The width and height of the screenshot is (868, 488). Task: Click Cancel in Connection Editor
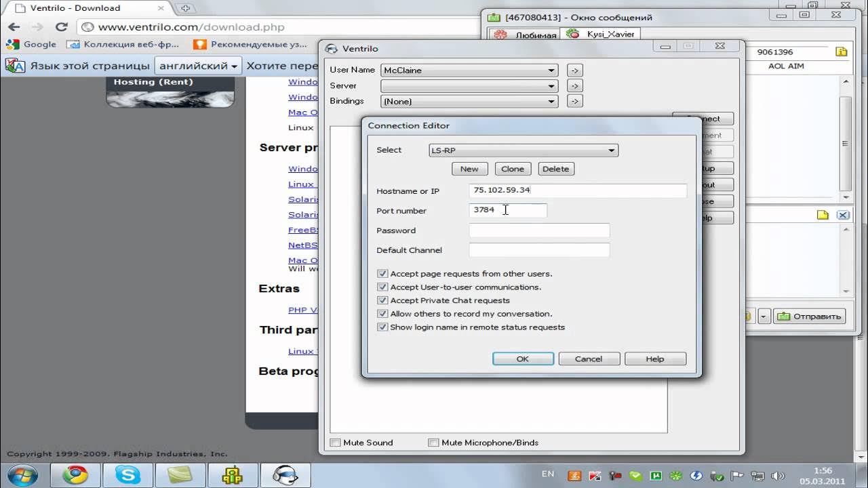(589, 359)
